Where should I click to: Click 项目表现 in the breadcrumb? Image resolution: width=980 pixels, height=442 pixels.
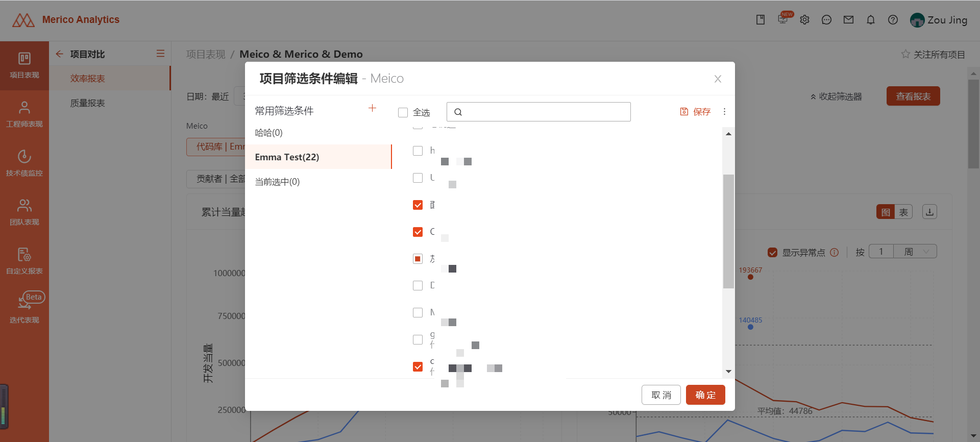pos(206,54)
